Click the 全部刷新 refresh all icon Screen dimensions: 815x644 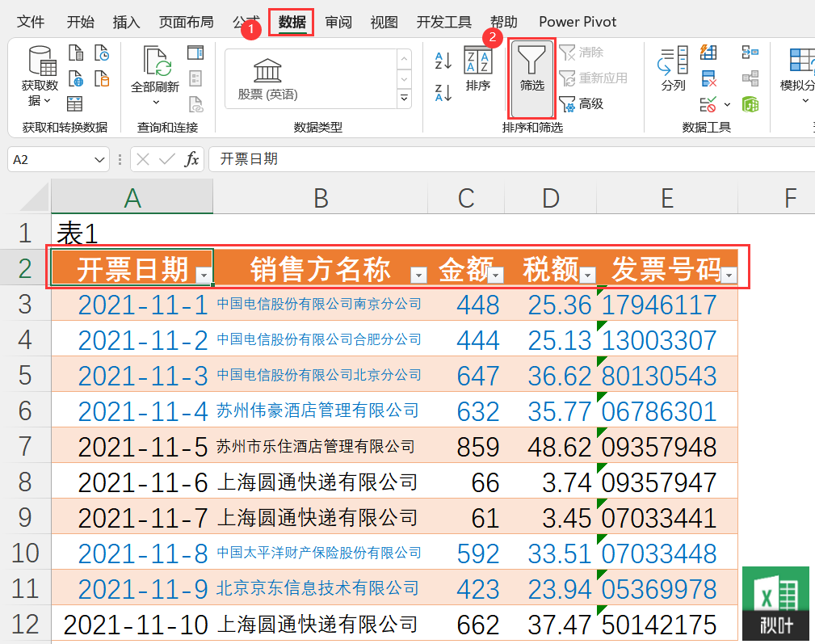(155, 61)
